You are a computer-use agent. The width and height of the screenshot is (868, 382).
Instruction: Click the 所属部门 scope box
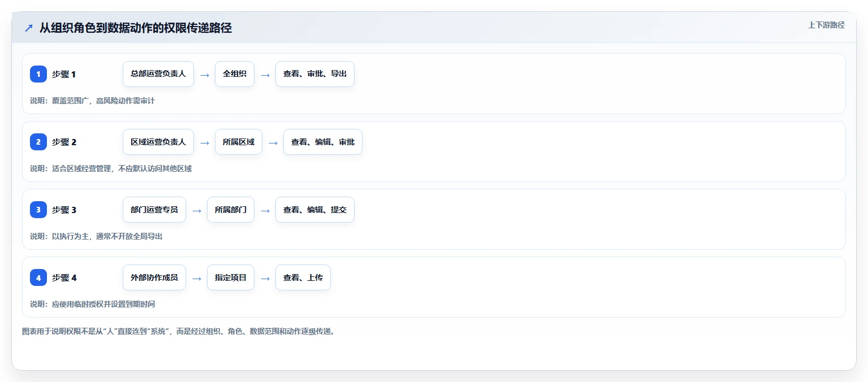(231, 210)
